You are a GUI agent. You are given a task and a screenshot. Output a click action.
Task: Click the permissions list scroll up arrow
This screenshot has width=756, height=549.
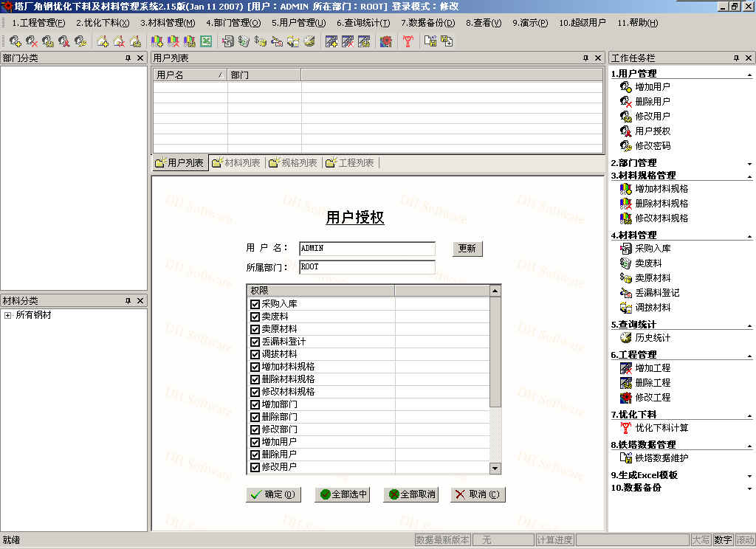click(x=495, y=291)
